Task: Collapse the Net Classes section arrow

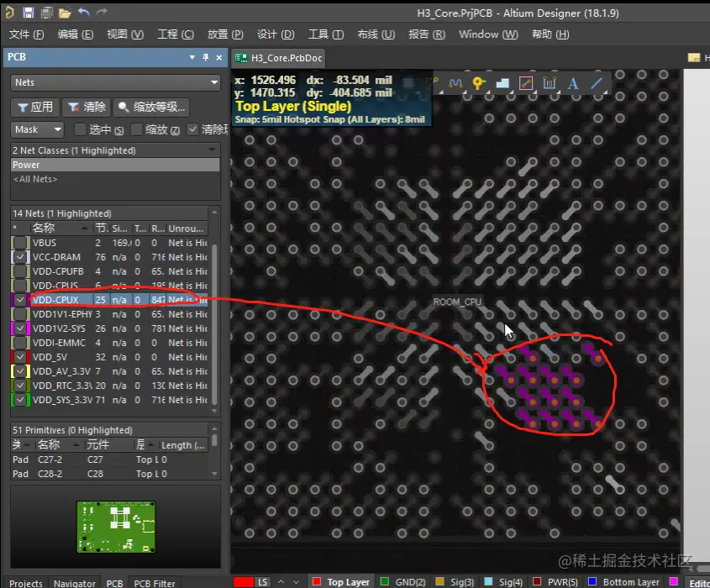Action: 212,150
